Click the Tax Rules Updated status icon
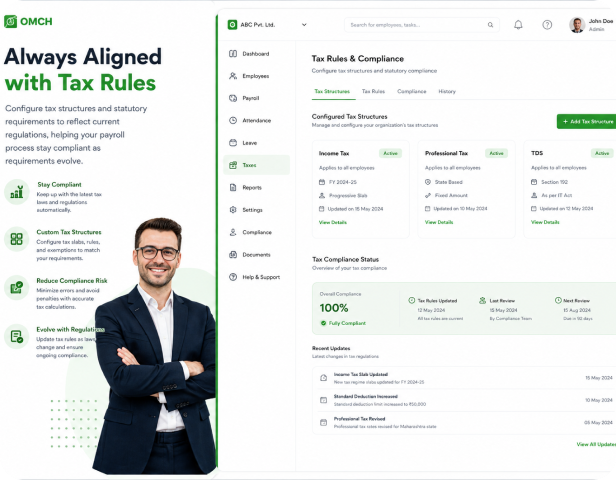This screenshot has width=616, height=480. coord(412,300)
